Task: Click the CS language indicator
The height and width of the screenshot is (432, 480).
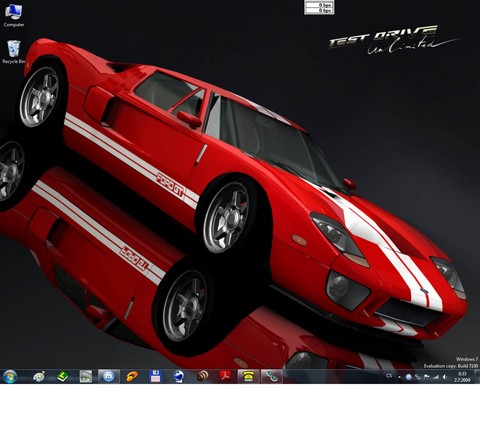Action: tap(389, 376)
